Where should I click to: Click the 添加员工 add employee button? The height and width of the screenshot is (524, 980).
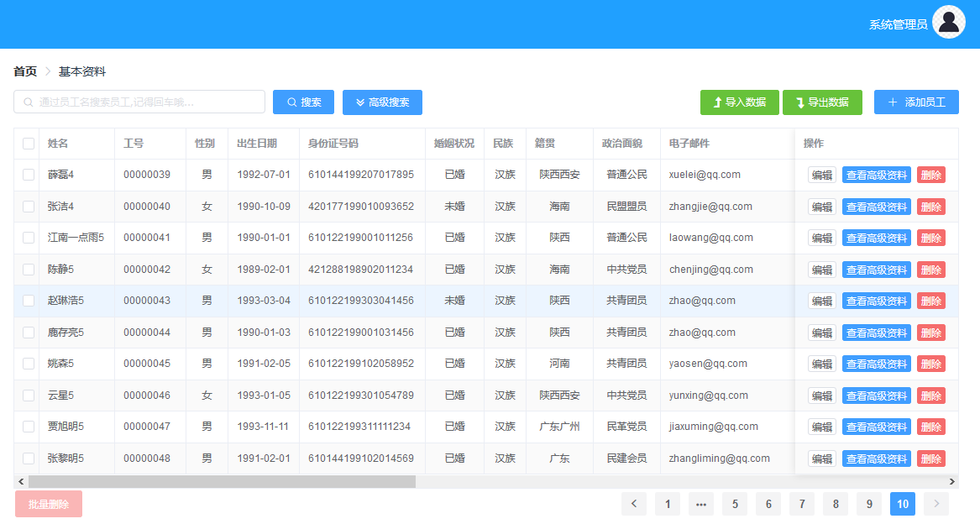point(916,102)
